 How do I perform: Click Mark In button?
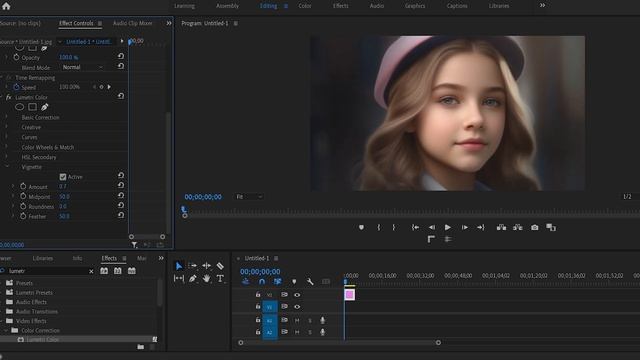pos(379,227)
